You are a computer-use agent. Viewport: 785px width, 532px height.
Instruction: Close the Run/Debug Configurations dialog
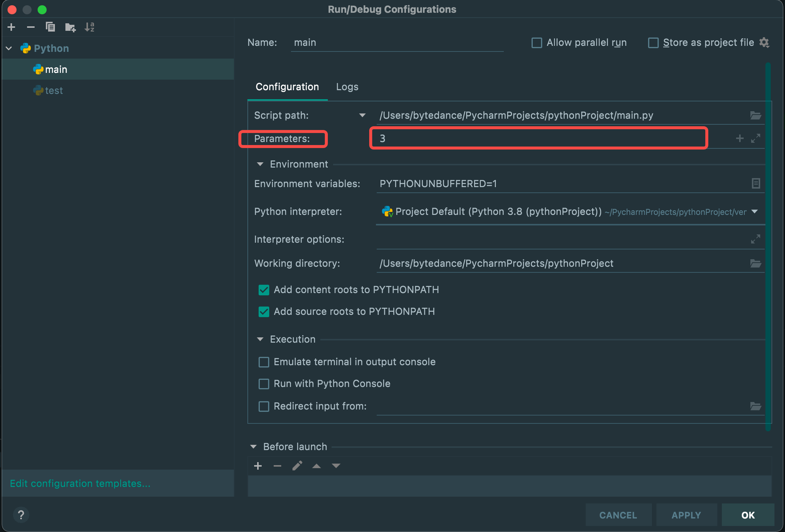point(12,9)
